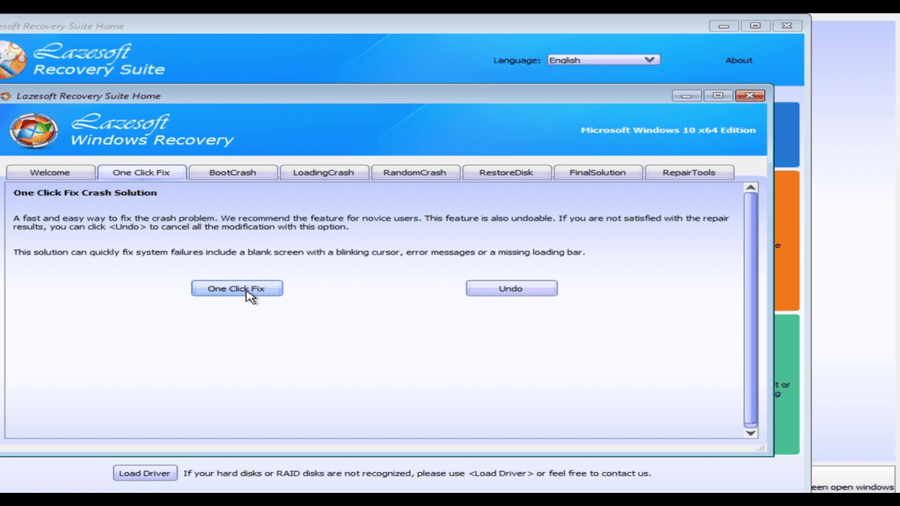The image size is (900, 506).
Task: Close the front Lazesoft Recovery Suite Home window
Action: [x=750, y=95]
